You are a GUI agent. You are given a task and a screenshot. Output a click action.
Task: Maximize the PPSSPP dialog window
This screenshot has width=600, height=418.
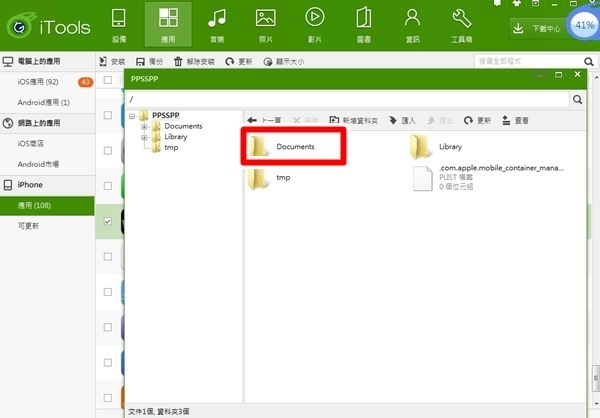coord(559,75)
